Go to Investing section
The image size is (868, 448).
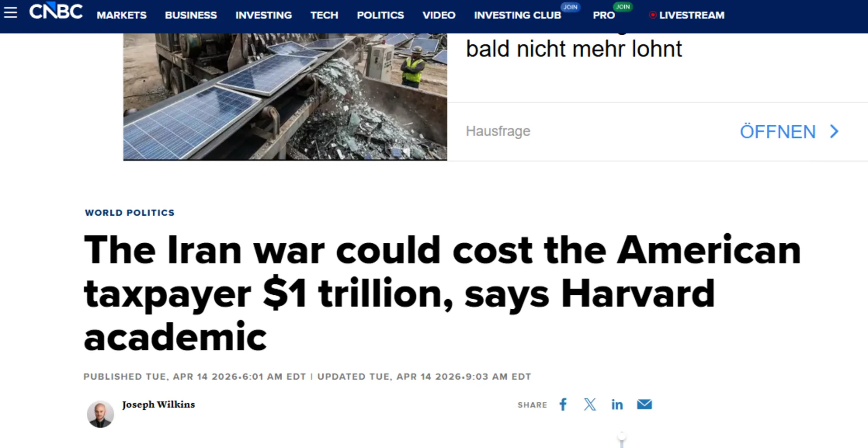pyautogui.click(x=264, y=15)
